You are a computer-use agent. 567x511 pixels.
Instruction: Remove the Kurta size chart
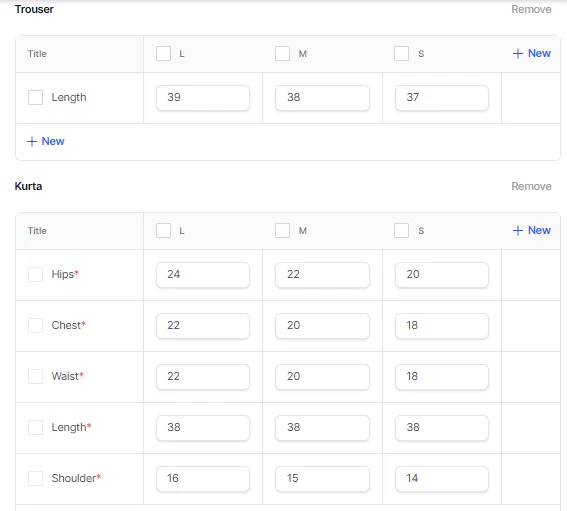click(531, 186)
